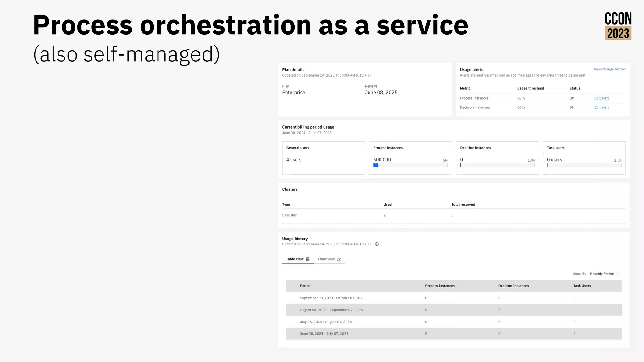Click the Process instances usage progress bar
The image size is (644, 362).
(410, 165)
